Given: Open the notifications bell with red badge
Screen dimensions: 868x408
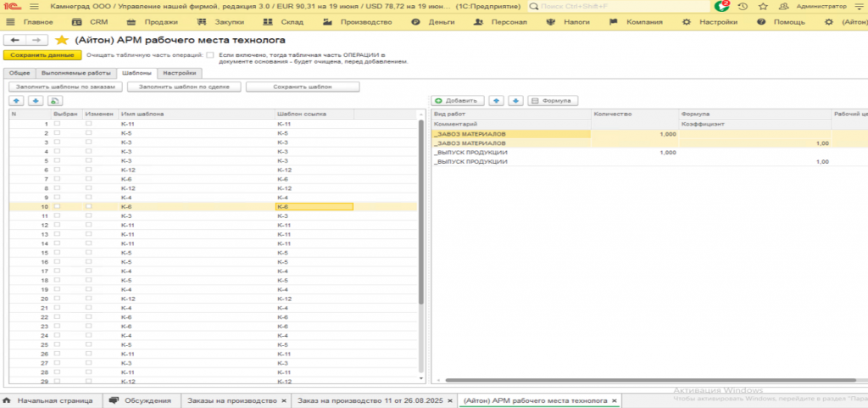Looking at the screenshot, I should [721, 6].
